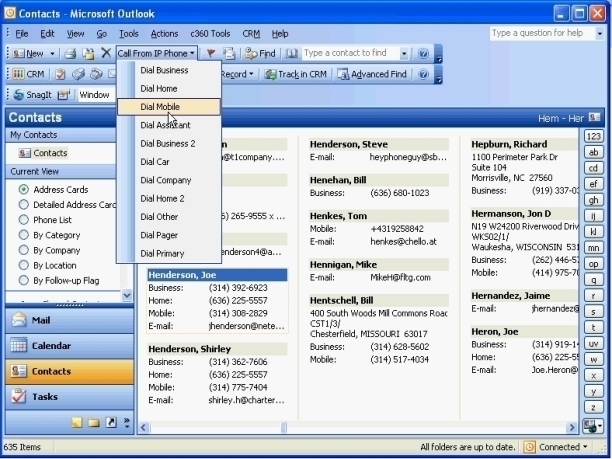The width and height of the screenshot is (612, 459).
Task: Open the c360 Tools menu
Action: click(x=210, y=34)
